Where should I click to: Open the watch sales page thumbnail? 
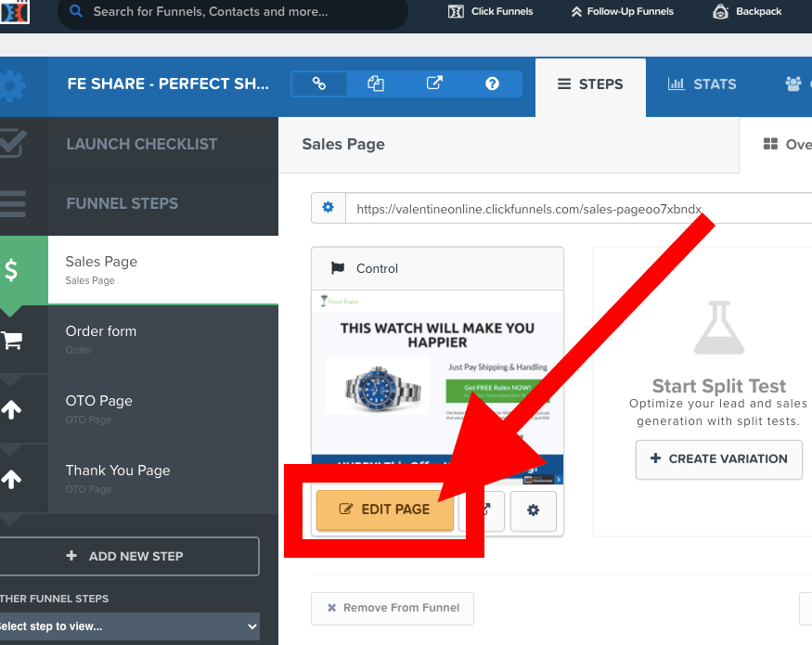pos(438,388)
